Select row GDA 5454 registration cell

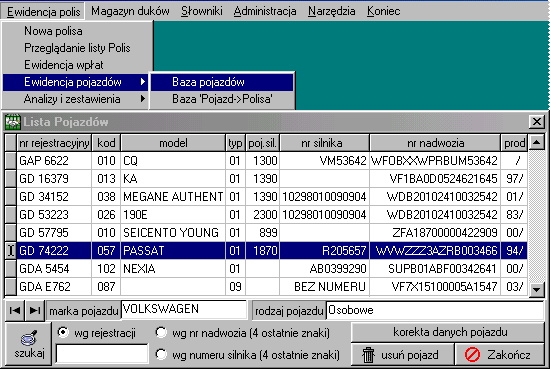coord(54,269)
